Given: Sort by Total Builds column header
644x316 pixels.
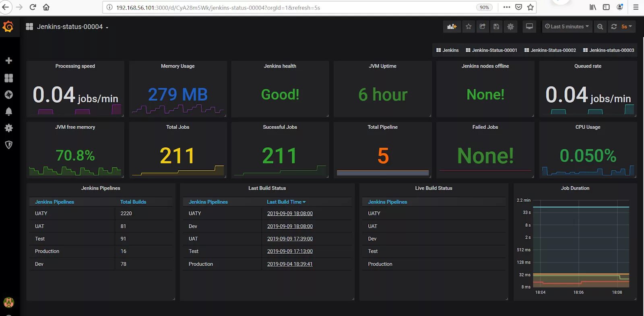Looking at the screenshot, I should click(x=133, y=202).
